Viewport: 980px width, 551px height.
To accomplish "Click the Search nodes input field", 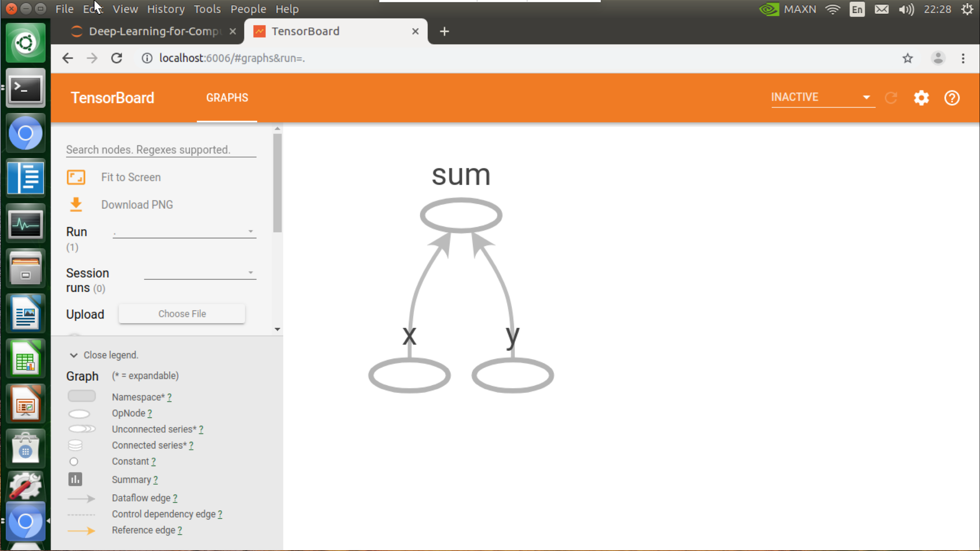I will point(161,150).
